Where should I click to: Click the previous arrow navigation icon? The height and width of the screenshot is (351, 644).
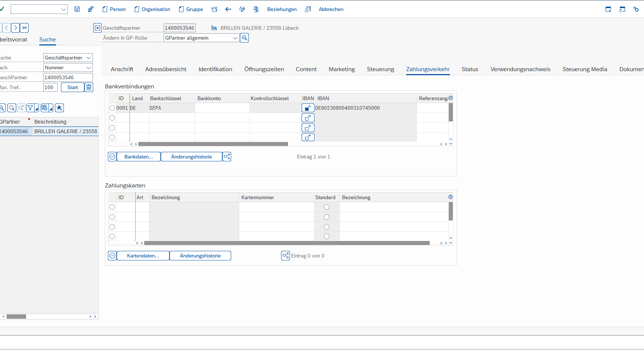click(6, 28)
